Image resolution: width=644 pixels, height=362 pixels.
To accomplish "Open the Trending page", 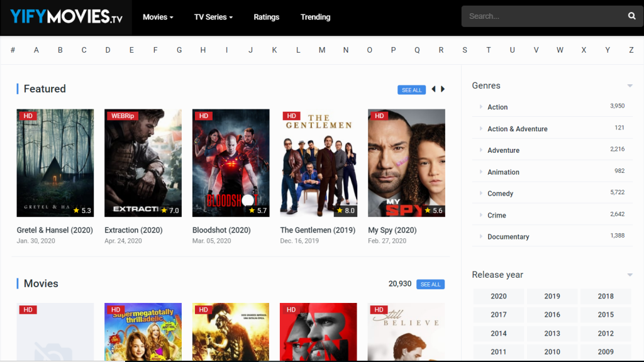I will tap(316, 17).
